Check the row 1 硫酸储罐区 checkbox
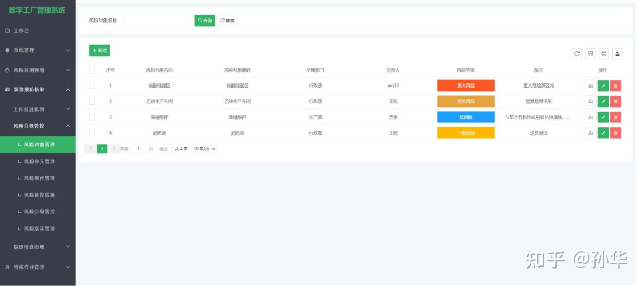The width and height of the screenshot is (644, 286). click(92, 85)
